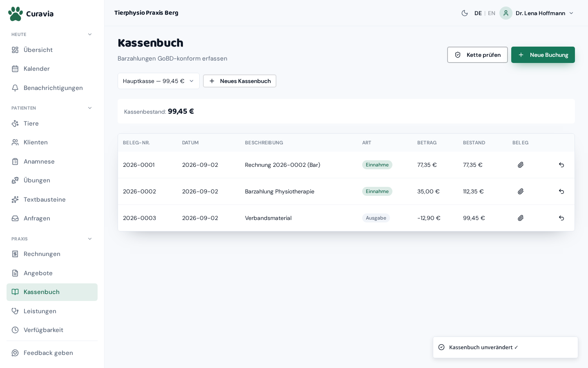Open attachment for receipt 2026-0002
Screen dimensions: 588x368
[x=521, y=191]
